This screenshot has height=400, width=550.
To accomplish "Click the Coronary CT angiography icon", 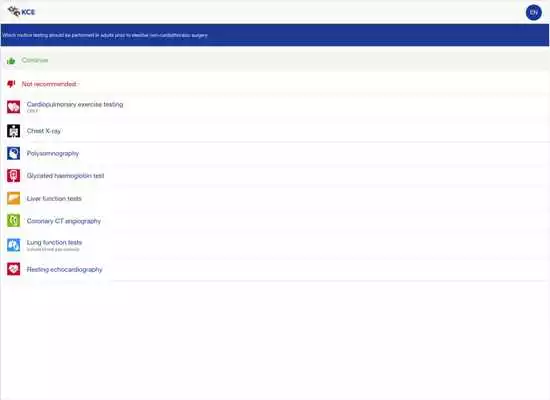I will [x=14, y=221].
